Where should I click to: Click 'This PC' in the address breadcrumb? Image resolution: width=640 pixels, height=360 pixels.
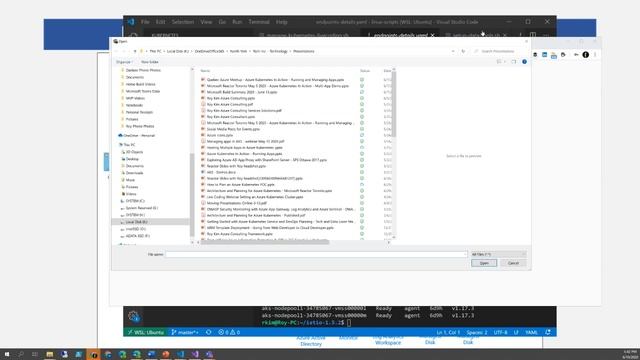[155, 51]
